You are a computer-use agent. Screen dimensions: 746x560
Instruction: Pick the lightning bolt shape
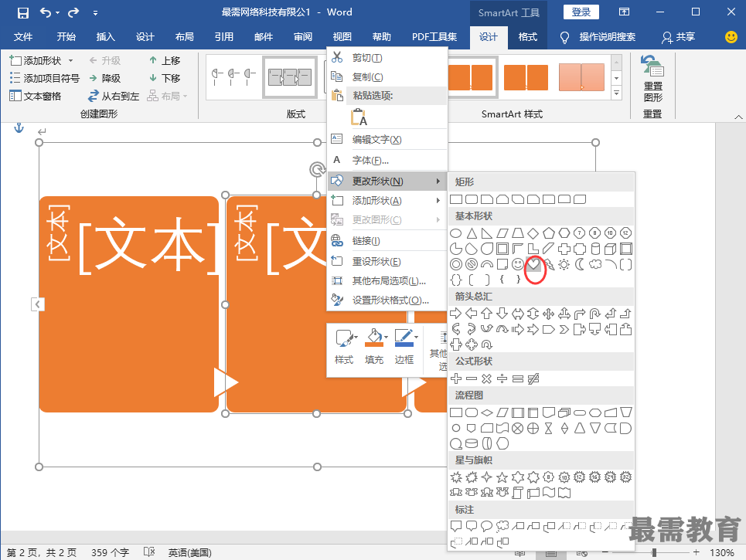point(549,264)
